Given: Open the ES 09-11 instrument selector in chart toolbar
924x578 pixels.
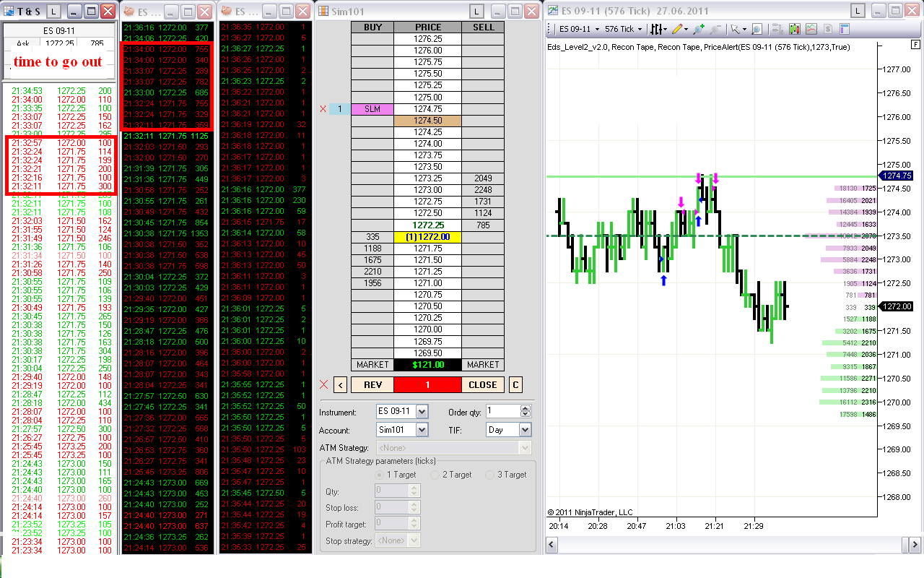Looking at the screenshot, I should pyautogui.click(x=580, y=29).
